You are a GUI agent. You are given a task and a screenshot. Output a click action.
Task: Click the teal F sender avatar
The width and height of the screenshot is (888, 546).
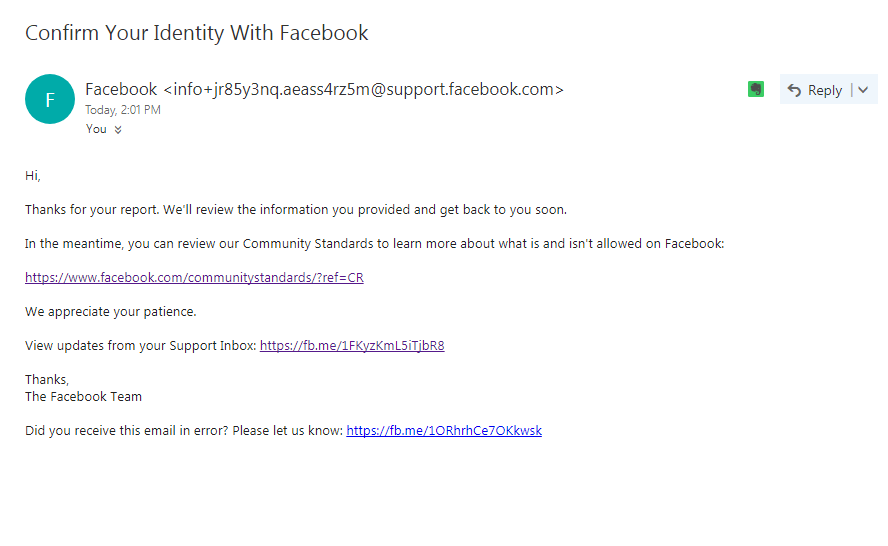[50, 99]
